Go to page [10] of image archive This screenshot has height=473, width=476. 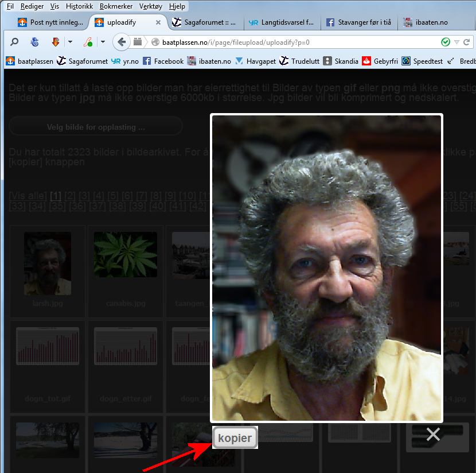pyautogui.click(x=187, y=196)
